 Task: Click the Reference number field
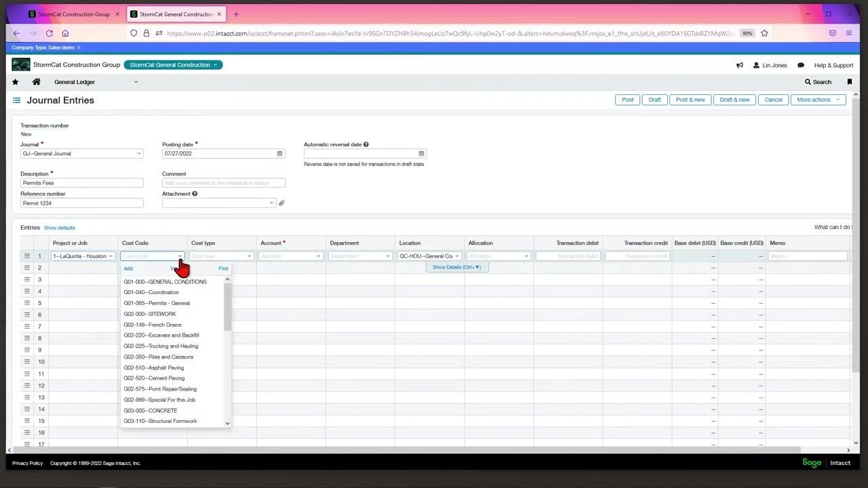(x=82, y=203)
